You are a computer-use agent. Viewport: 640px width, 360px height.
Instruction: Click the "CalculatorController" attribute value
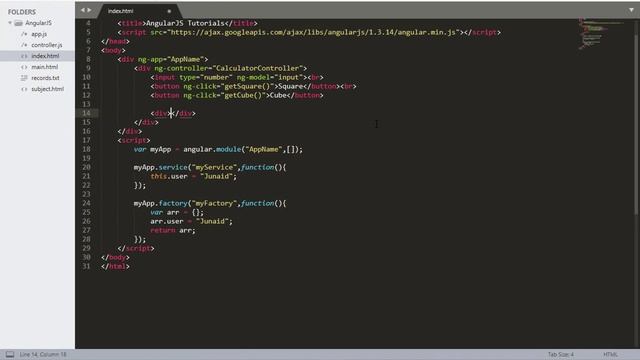point(258,68)
